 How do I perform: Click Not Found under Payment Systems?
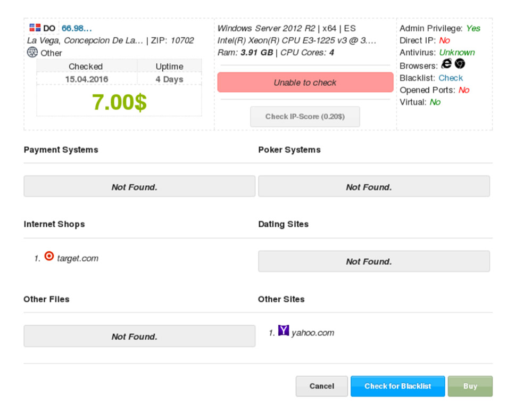tap(139, 186)
